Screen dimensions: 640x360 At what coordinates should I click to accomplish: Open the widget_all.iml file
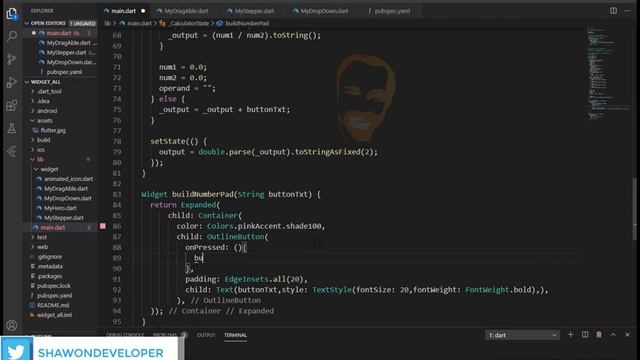click(54, 315)
